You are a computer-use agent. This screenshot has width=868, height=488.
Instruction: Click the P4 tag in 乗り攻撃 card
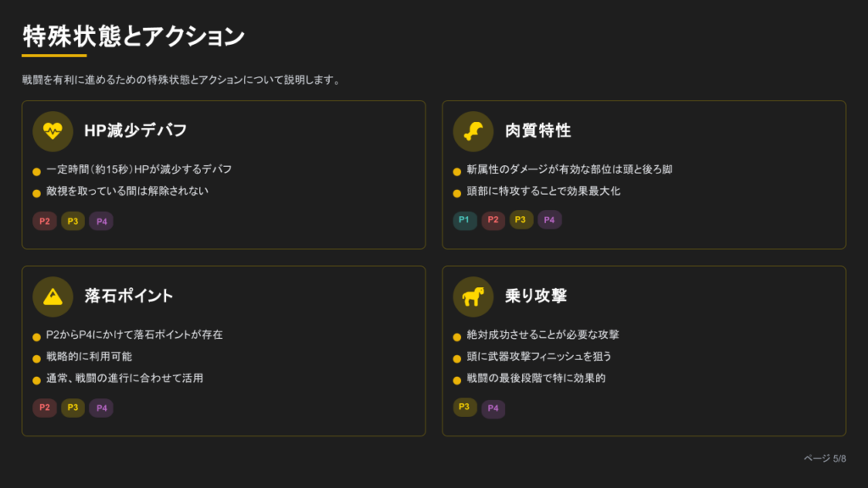click(493, 409)
